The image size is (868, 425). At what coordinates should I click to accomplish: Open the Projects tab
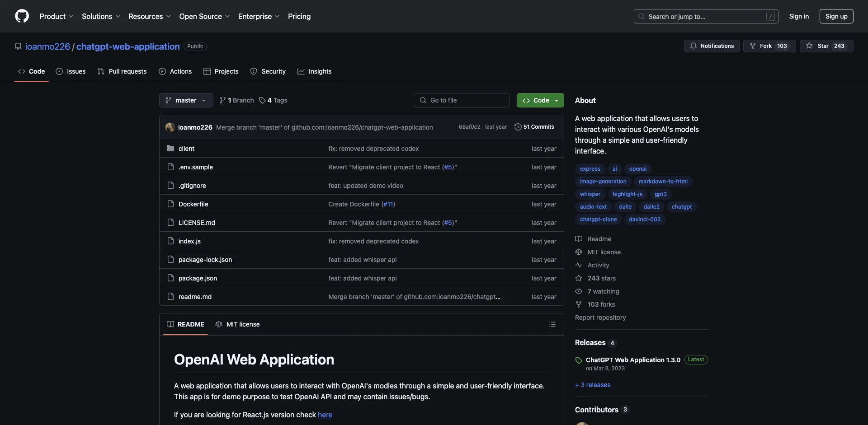[221, 71]
